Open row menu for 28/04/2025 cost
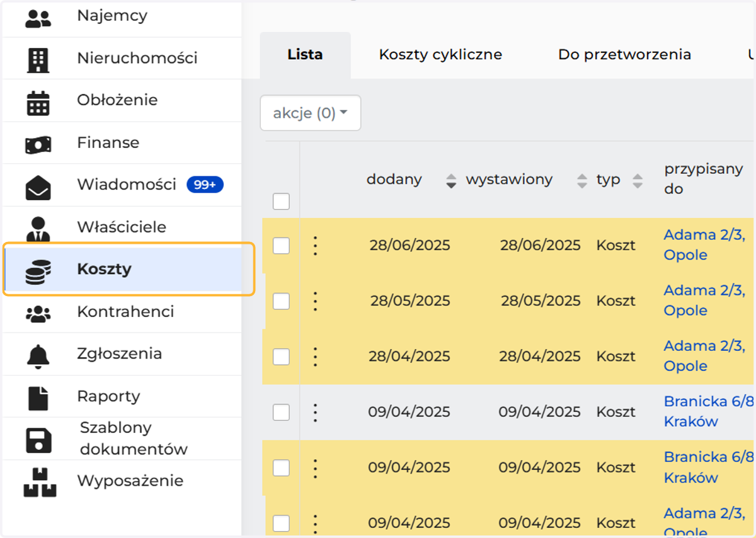This screenshot has width=756, height=538. 316,357
